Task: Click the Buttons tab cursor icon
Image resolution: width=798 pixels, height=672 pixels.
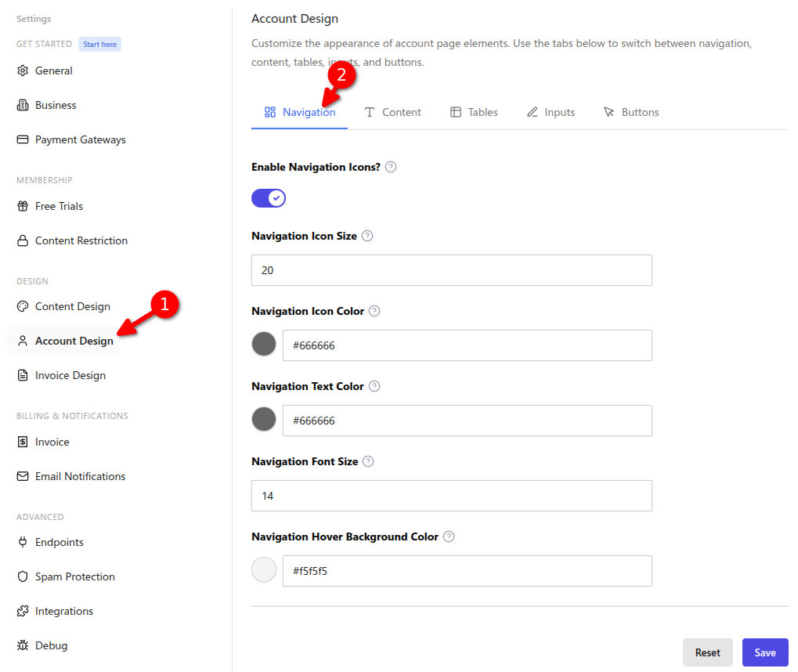Action: 608,112
